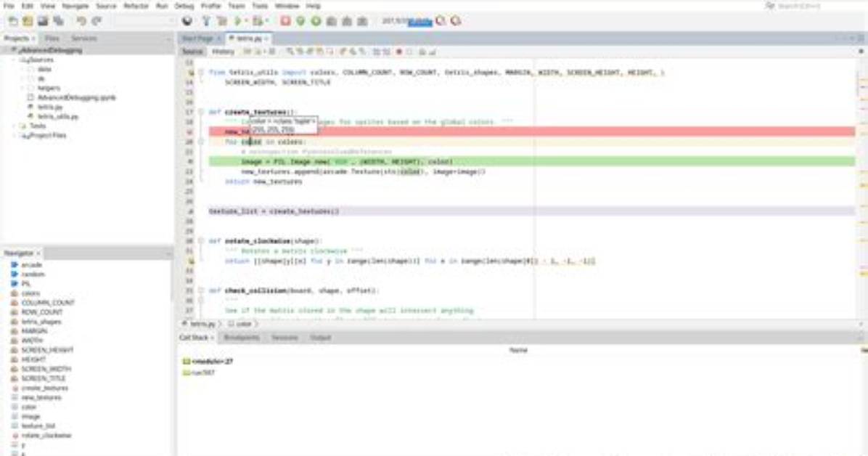The image size is (868, 456).
Task: Click the last profiler icon in main toolbar
Action: (x=456, y=21)
